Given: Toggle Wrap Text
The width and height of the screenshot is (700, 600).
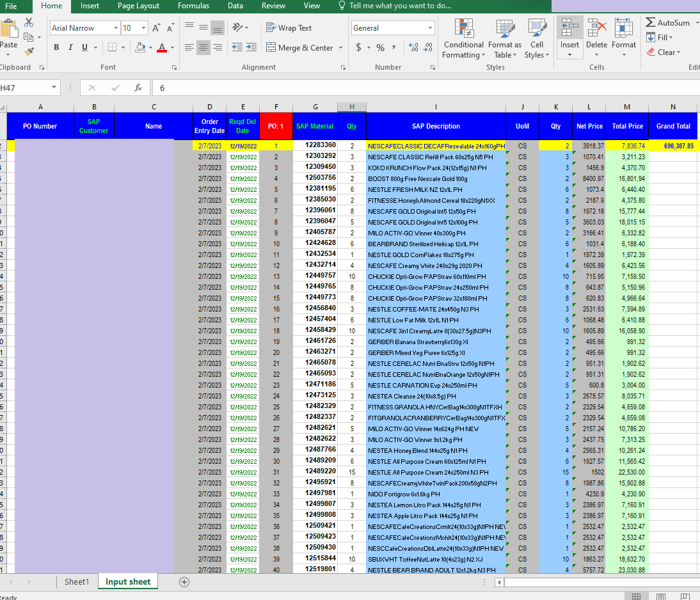Looking at the screenshot, I should (x=289, y=28).
